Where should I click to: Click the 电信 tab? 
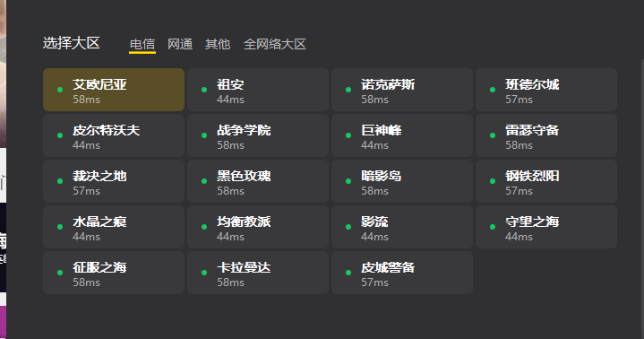[142, 44]
